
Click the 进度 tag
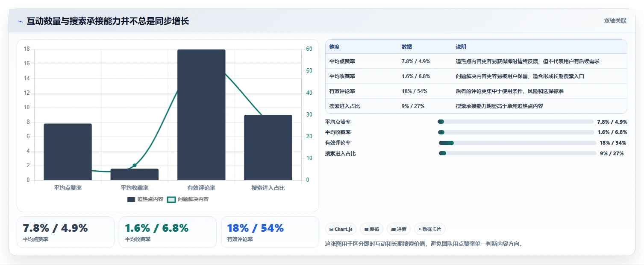click(399, 229)
